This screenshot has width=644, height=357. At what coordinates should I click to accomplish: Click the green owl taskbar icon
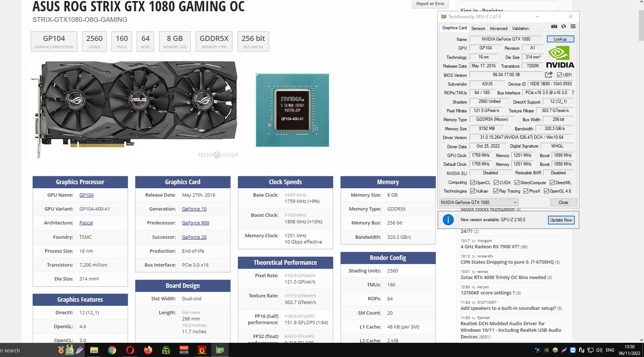(x=166, y=350)
